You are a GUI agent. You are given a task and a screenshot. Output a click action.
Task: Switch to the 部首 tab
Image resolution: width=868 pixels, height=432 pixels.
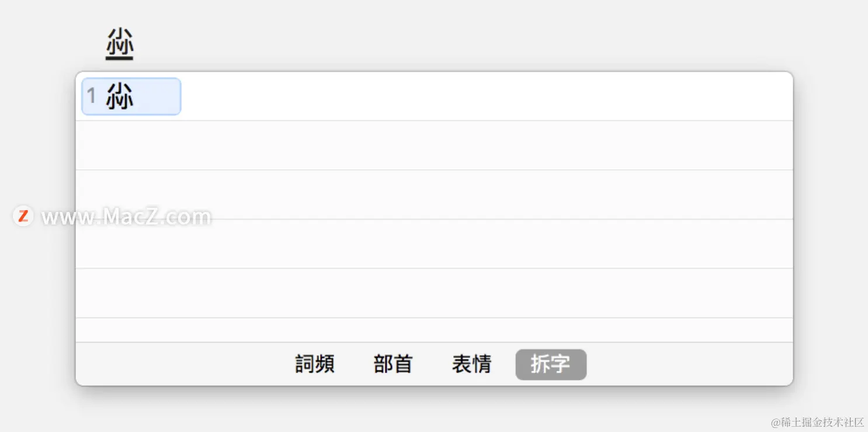pos(393,364)
